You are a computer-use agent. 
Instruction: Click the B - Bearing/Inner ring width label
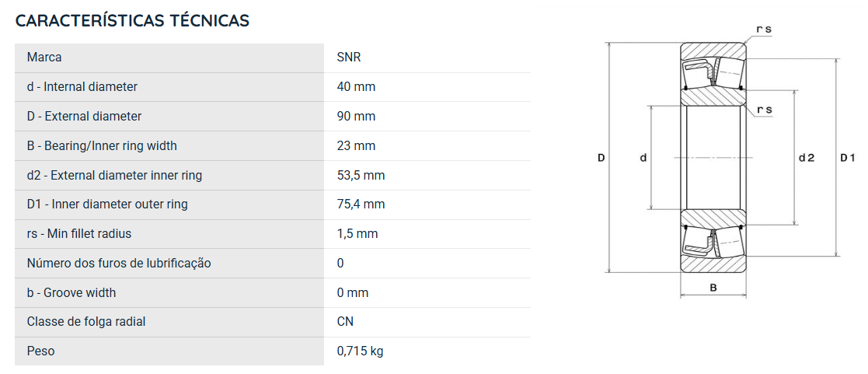[x=102, y=145]
